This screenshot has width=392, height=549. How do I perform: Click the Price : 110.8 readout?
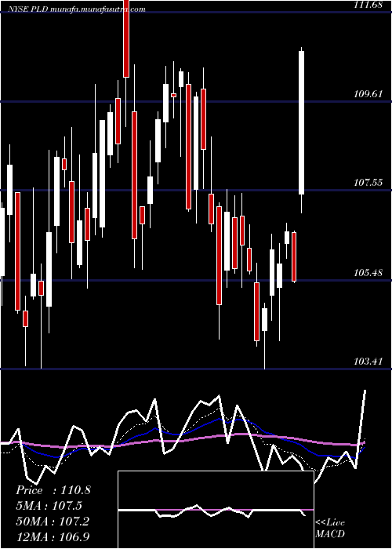pos(53,490)
